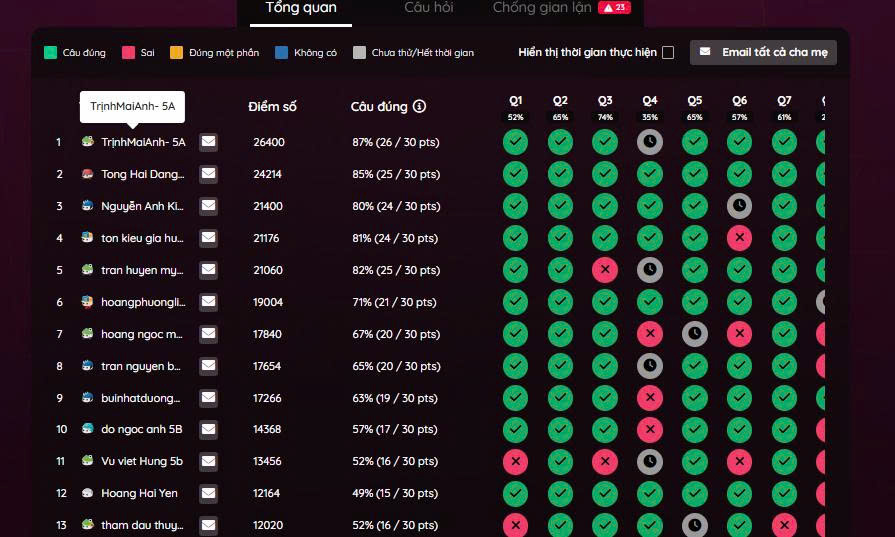Viewport: 895px width, 537px height.
Task: Click gray clock in hoang ngoc m's Q5
Action: (695, 334)
